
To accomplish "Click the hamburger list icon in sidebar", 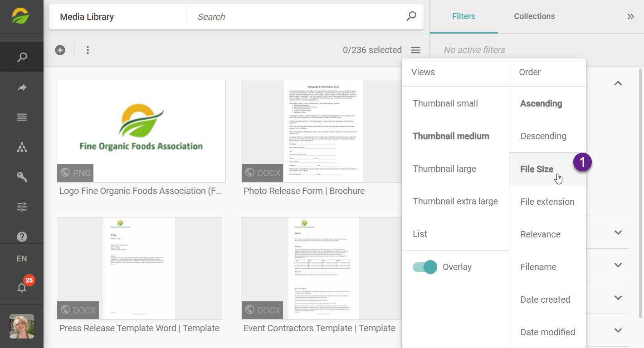I will point(22,117).
